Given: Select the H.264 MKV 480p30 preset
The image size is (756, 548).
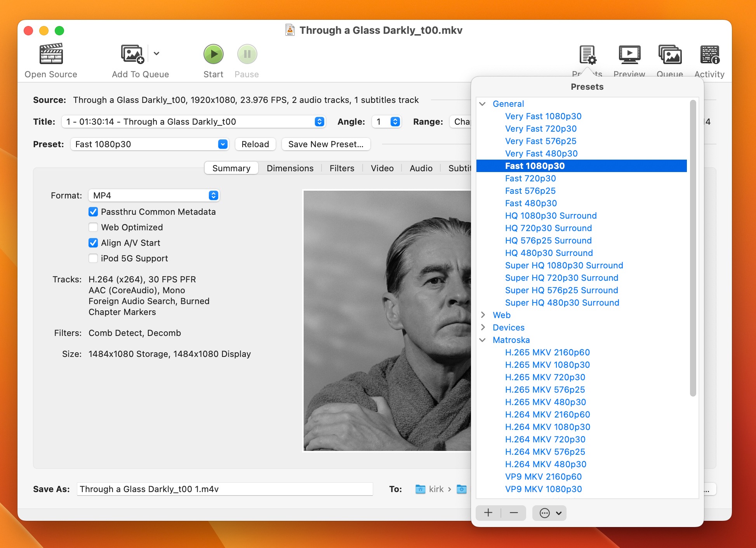Looking at the screenshot, I should [546, 464].
